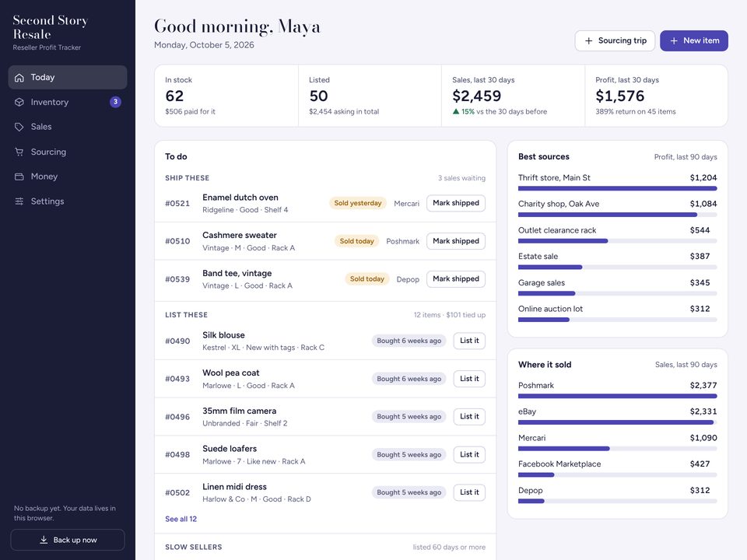Click the Inventory badge showing 3
This screenshot has width=747, height=560.
click(115, 102)
